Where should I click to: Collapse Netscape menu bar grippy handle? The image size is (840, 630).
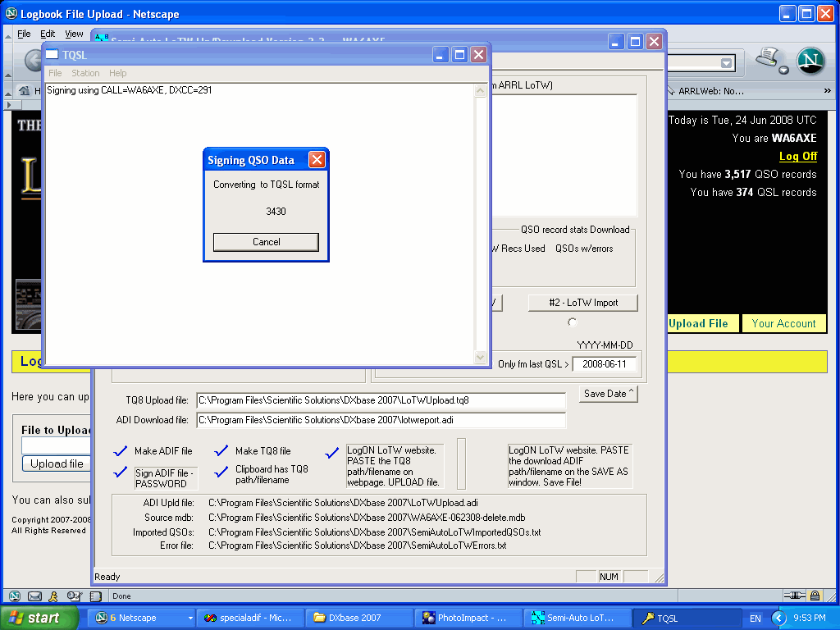pyautogui.click(x=8, y=37)
